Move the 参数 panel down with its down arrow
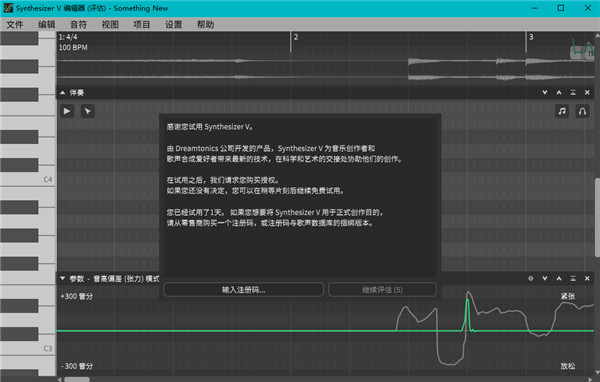Image resolution: width=600 pixels, height=382 pixels. (x=545, y=278)
